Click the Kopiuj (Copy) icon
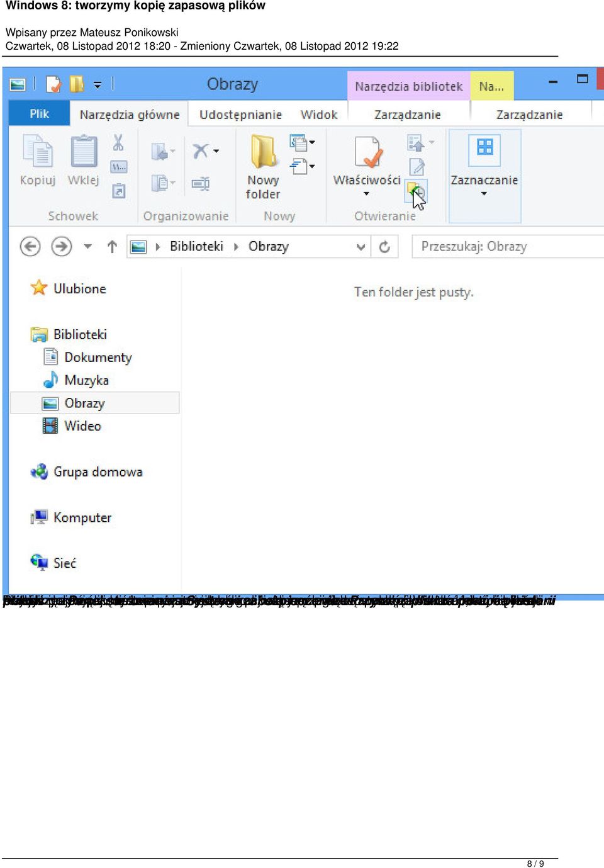 pos(38,152)
